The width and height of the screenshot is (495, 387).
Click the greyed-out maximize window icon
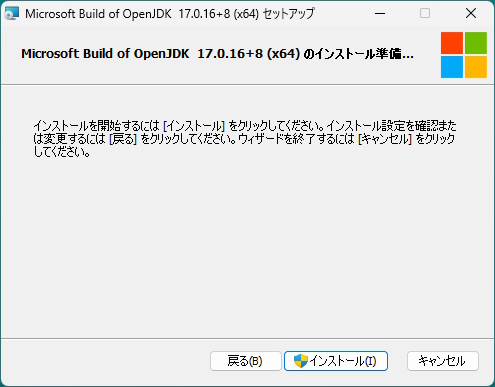coord(425,14)
